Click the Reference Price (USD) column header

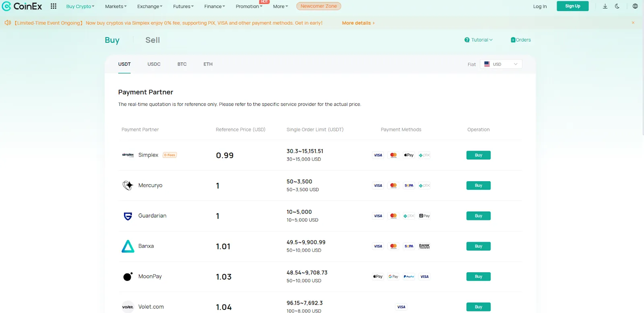coord(240,130)
